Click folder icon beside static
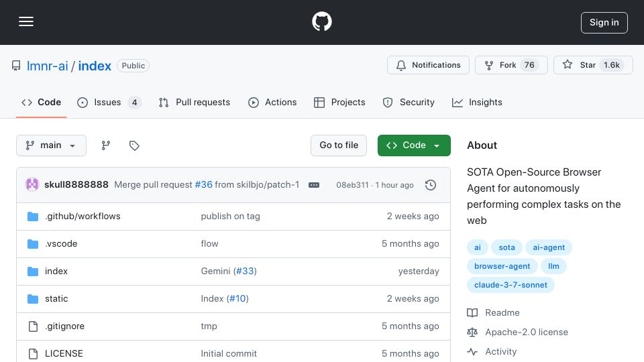This screenshot has width=644, height=362. [x=33, y=299]
